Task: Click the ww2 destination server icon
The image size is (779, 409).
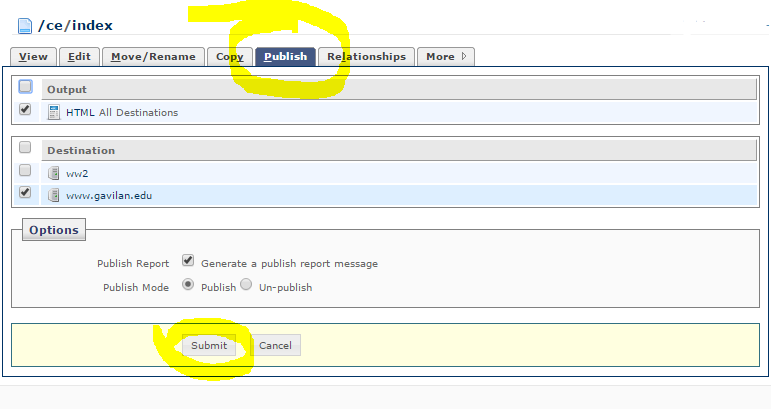Action: click(x=54, y=173)
